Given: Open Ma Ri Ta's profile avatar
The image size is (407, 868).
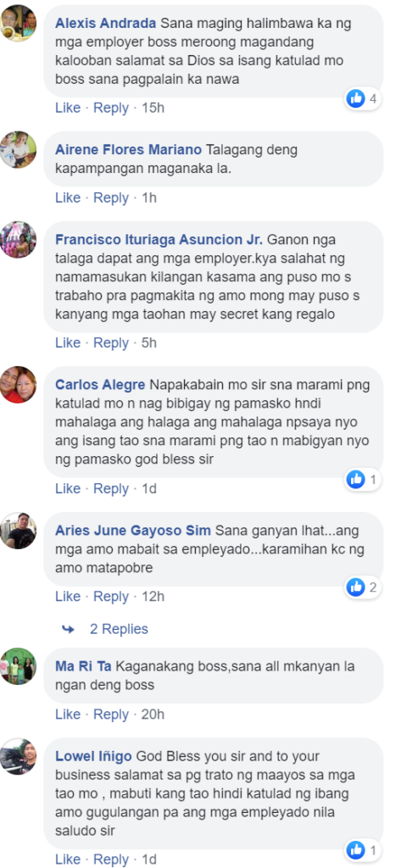Looking at the screenshot, I should pyautogui.click(x=19, y=666).
